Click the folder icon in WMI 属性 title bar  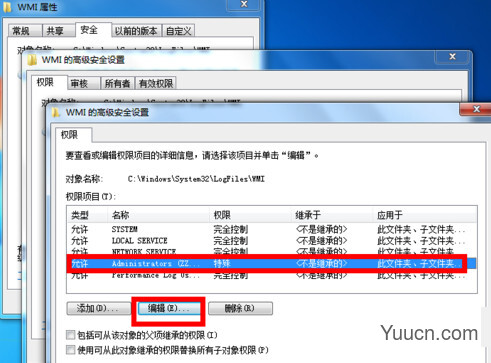pos(7,6)
